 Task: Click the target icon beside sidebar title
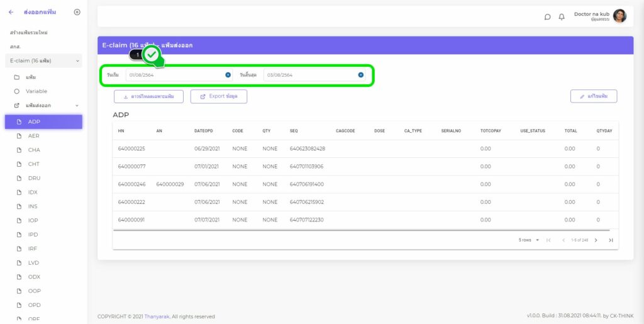click(77, 12)
